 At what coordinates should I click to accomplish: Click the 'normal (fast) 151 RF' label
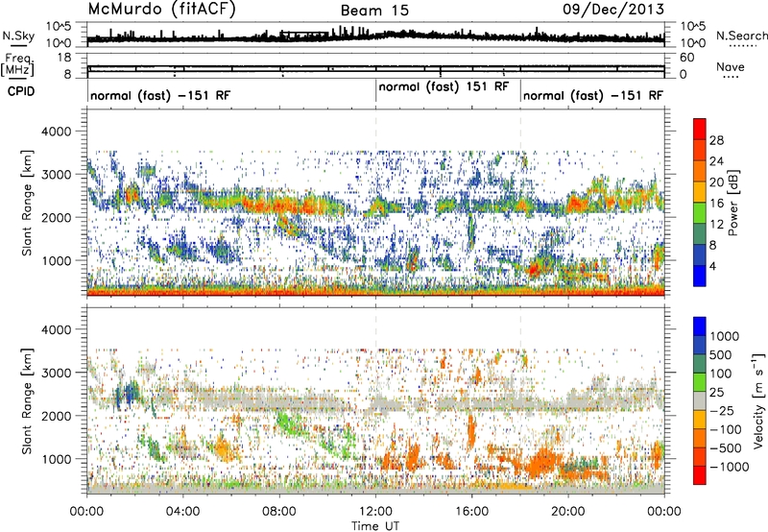tap(444, 86)
